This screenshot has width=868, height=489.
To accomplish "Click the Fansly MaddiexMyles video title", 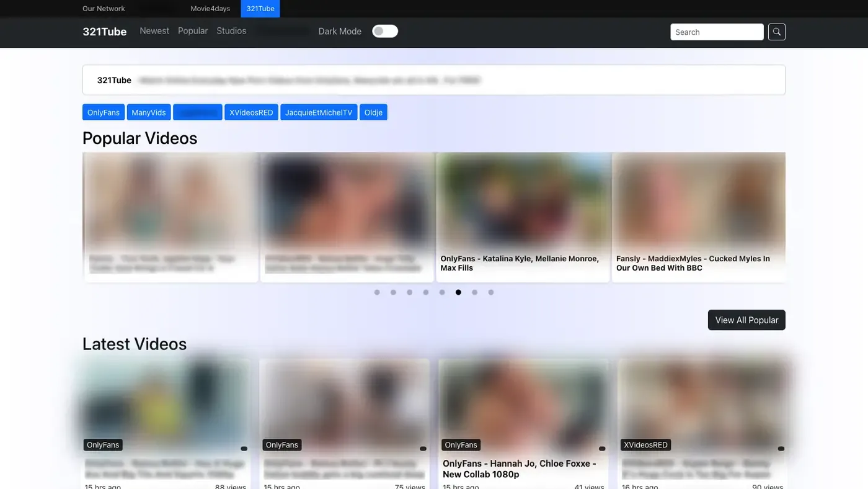I will (x=693, y=263).
